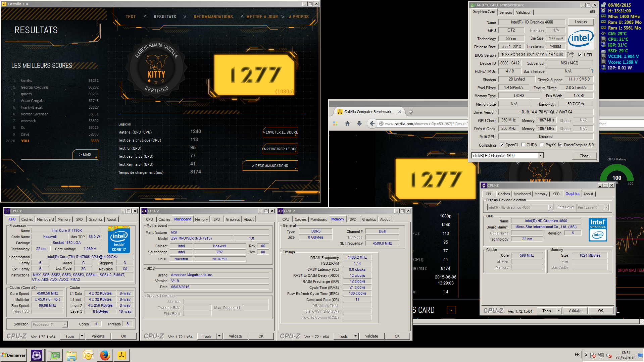Open the Processor #1 selection dropdown

65,324
